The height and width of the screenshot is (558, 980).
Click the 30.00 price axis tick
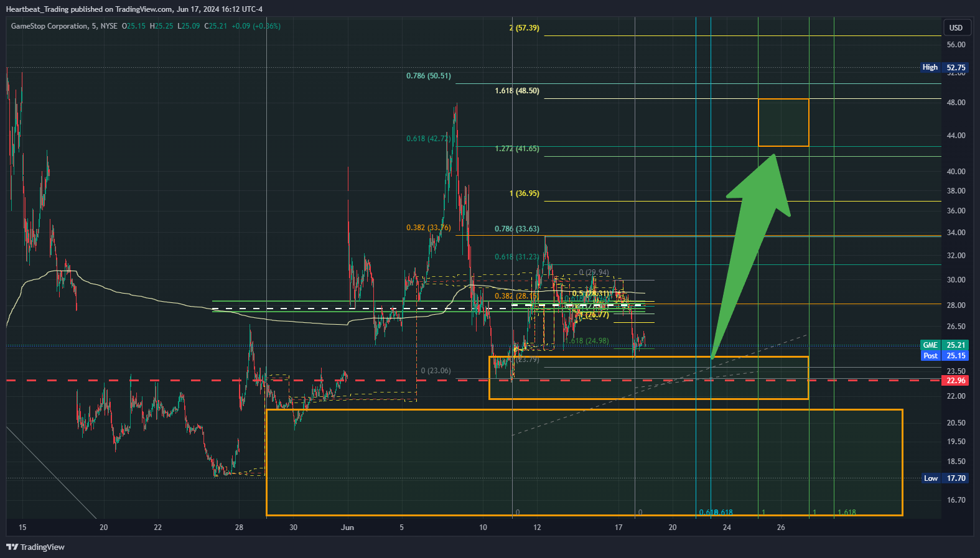click(x=956, y=280)
